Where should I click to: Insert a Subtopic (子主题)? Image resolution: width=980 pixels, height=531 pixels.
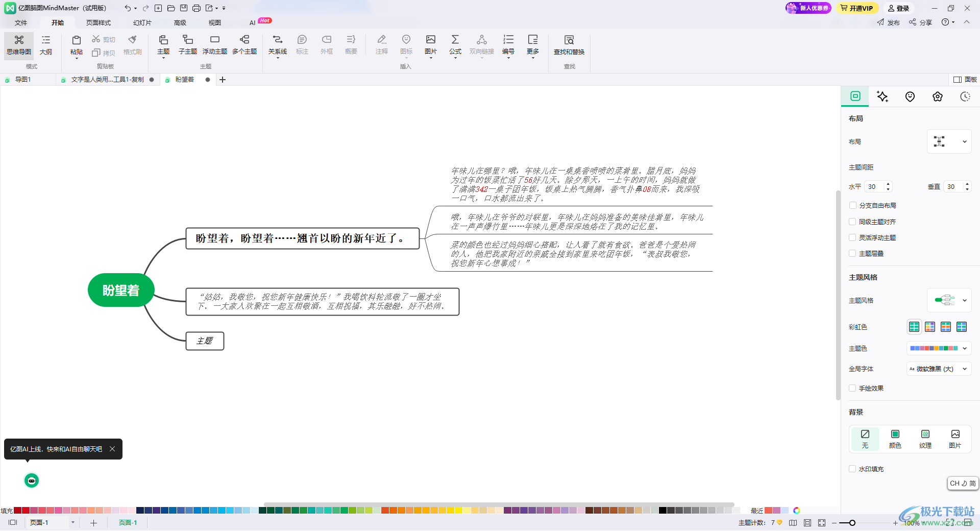(188, 45)
